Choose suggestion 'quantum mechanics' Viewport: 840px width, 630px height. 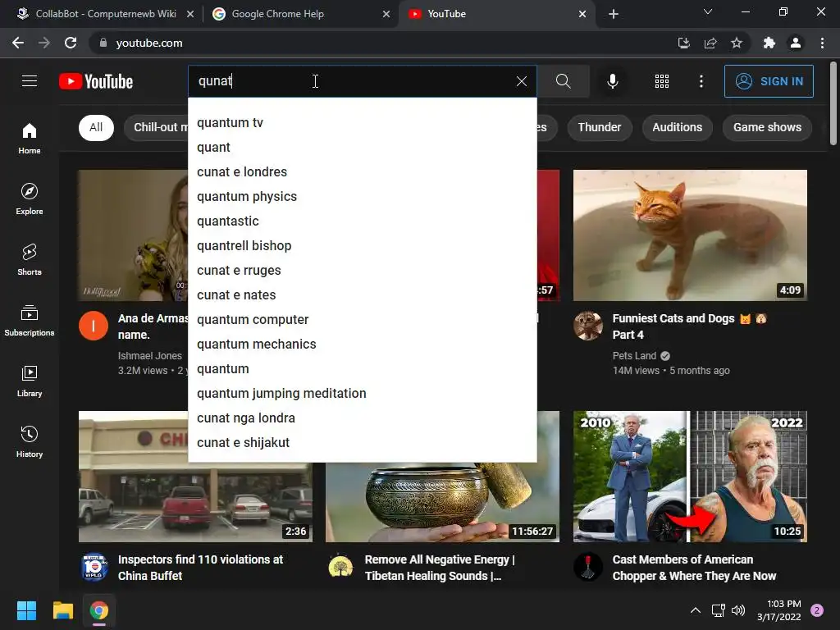coord(362,345)
